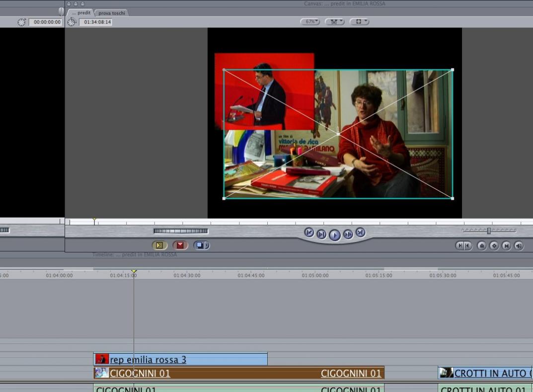
Task: Click 01:05:00:00 on timeline ruler
Action: (315, 275)
